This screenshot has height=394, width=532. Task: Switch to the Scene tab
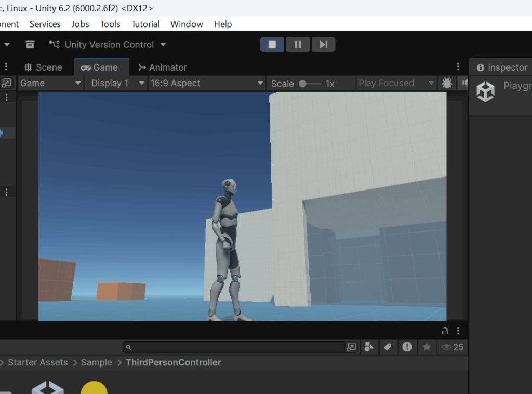(x=44, y=67)
